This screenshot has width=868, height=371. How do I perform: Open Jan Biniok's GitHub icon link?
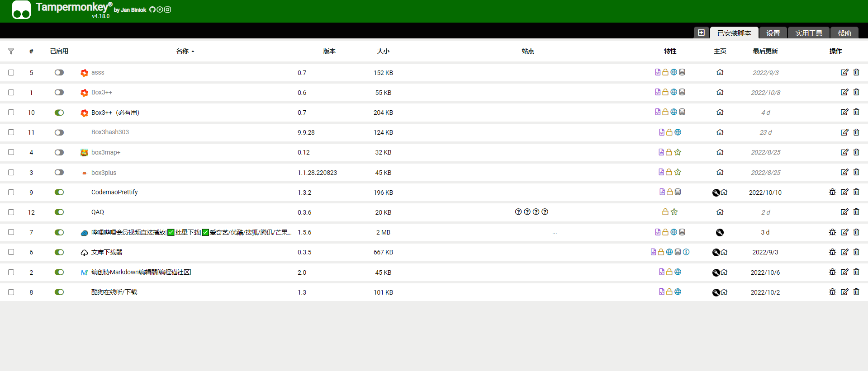pyautogui.click(x=152, y=9)
